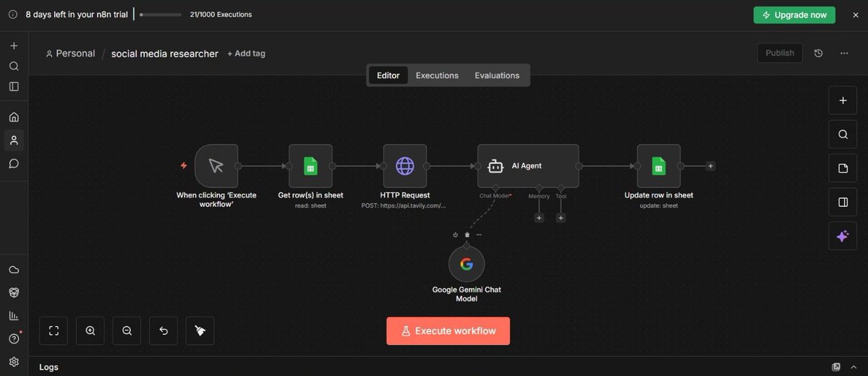This screenshot has width=868, height=376.
Task: Click the trial info circle icon
Action: [x=13, y=14]
